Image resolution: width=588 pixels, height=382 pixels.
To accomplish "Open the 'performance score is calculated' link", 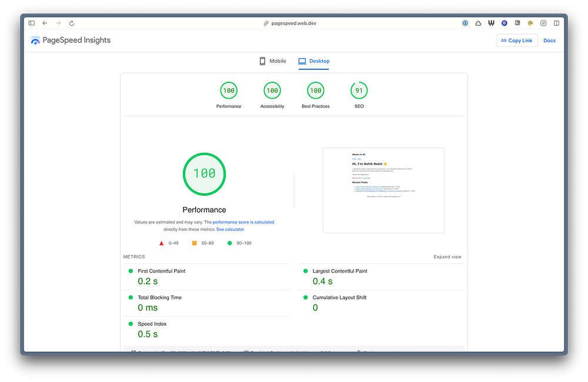I will pos(243,222).
